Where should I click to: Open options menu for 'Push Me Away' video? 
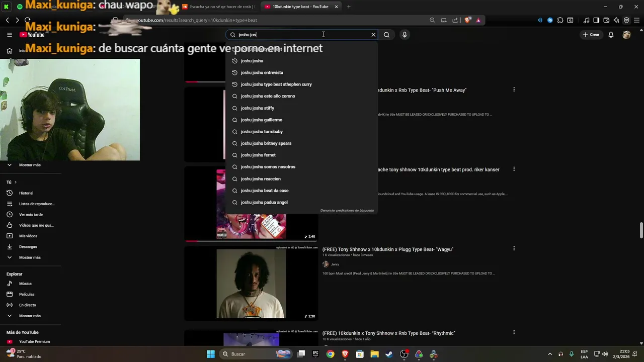(514, 89)
